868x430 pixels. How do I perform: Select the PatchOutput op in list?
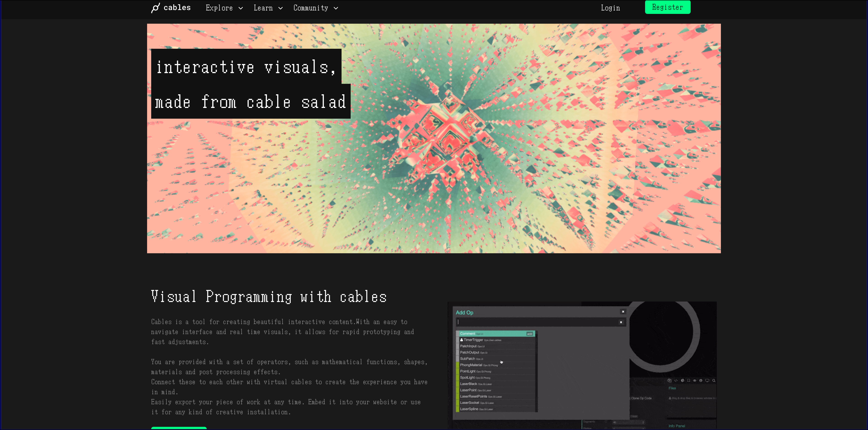pos(496,353)
